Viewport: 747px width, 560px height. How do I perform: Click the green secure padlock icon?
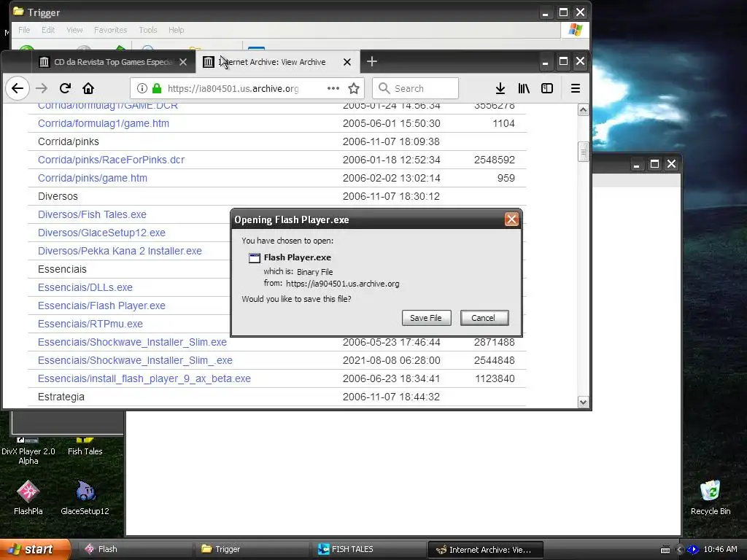click(x=157, y=88)
